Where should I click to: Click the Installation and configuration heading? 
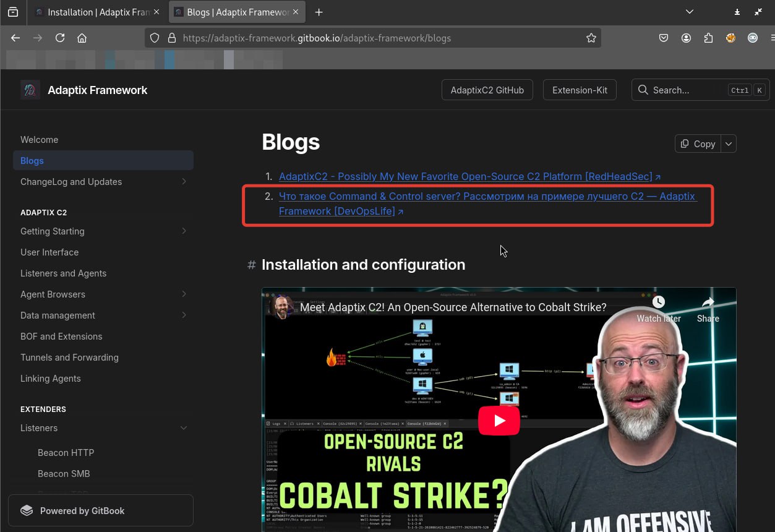[x=363, y=265]
